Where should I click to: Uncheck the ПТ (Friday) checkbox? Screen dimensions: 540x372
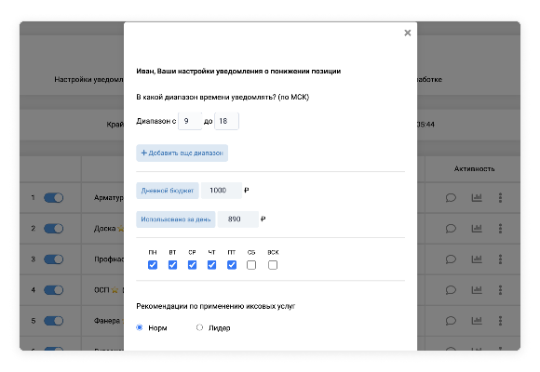click(232, 265)
